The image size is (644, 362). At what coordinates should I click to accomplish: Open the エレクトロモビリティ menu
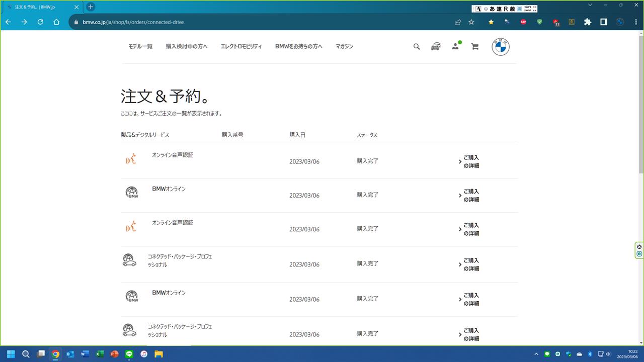click(241, 46)
